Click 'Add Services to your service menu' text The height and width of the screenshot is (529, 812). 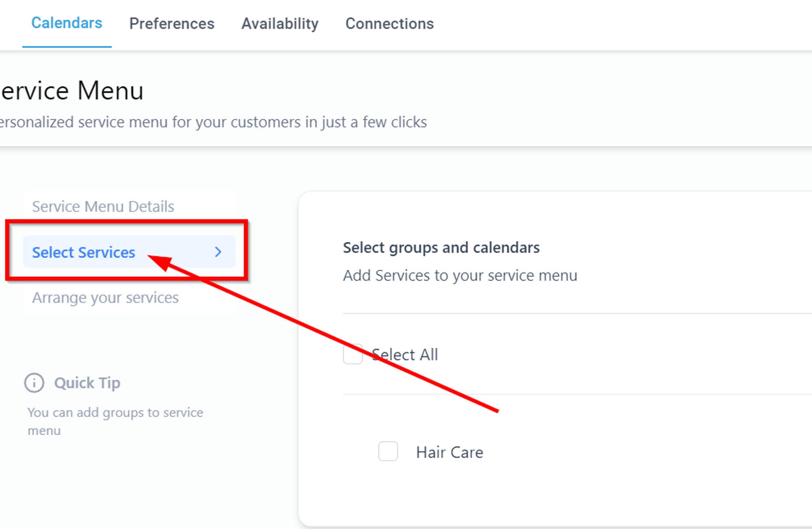pos(460,276)
